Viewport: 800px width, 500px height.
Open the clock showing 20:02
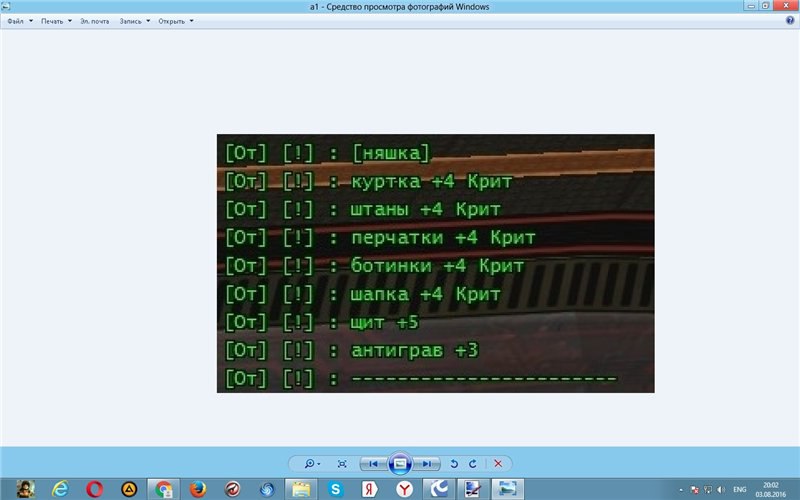[x=770, y=489]
